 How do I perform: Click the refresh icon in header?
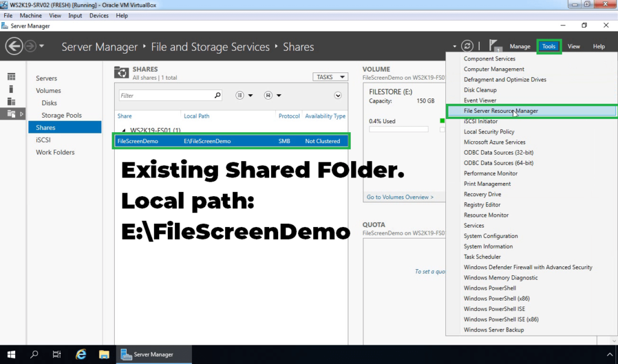coord(467,46)
